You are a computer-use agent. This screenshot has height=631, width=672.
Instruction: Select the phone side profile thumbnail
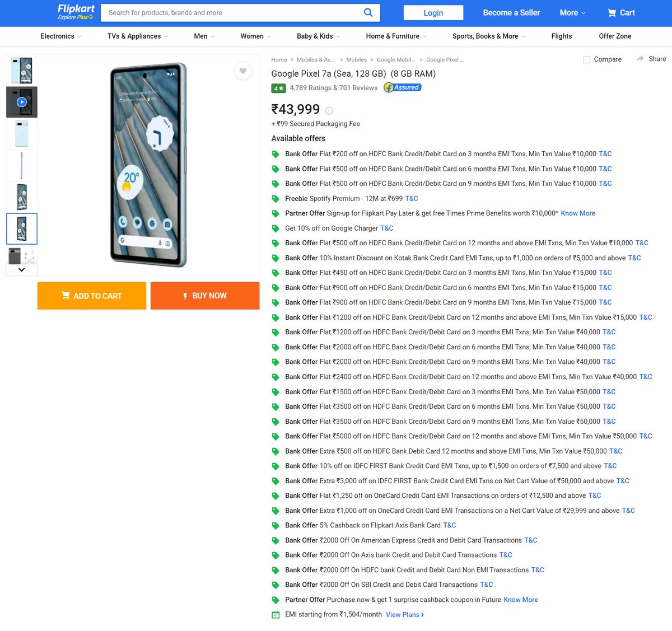pyautogui.click(x=22, y=165)
